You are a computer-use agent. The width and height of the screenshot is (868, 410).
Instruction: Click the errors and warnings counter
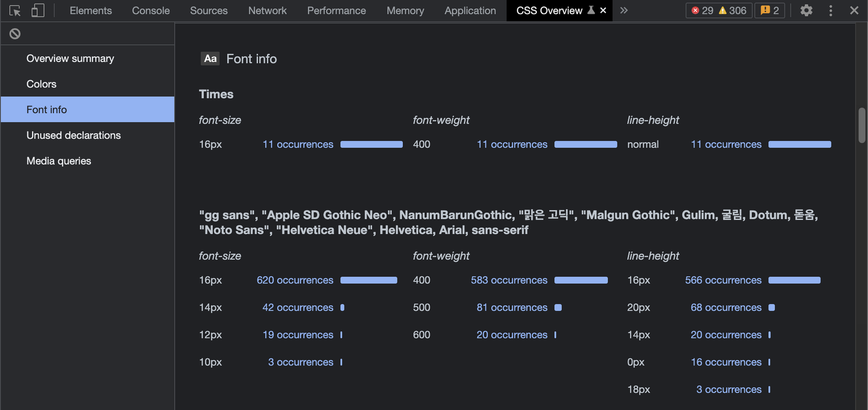[719, 10]
